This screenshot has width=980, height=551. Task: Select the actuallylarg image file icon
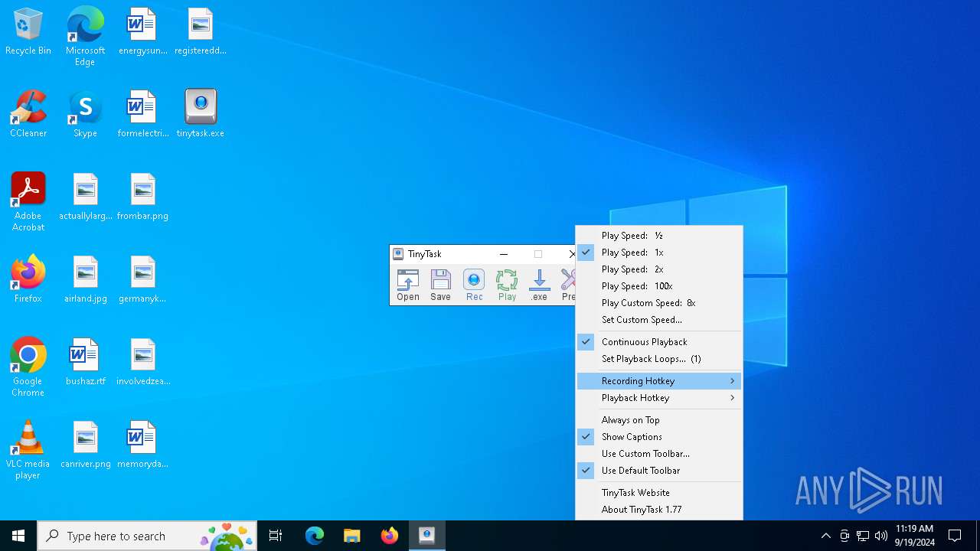[85, 197]
